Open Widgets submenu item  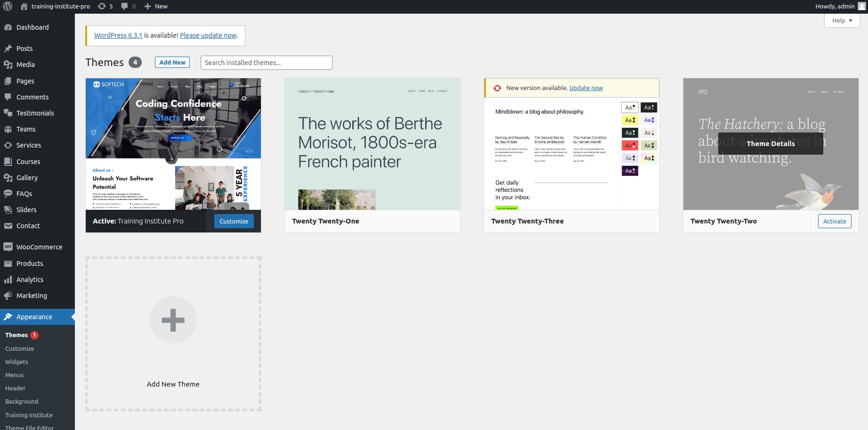tap(17, 362)
